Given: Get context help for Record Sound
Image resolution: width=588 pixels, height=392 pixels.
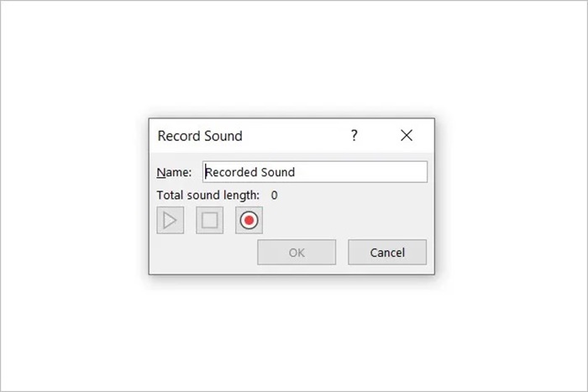Looking at the screenshot, I should tap(354, 135).
